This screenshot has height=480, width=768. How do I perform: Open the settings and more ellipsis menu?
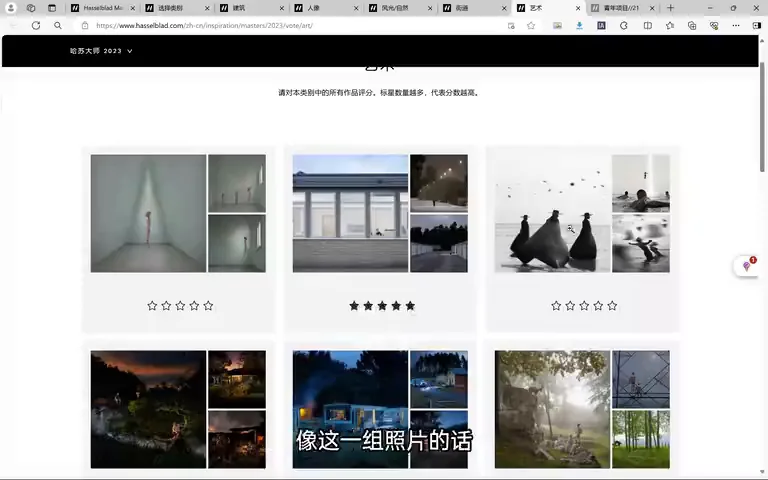coord(736,25)
